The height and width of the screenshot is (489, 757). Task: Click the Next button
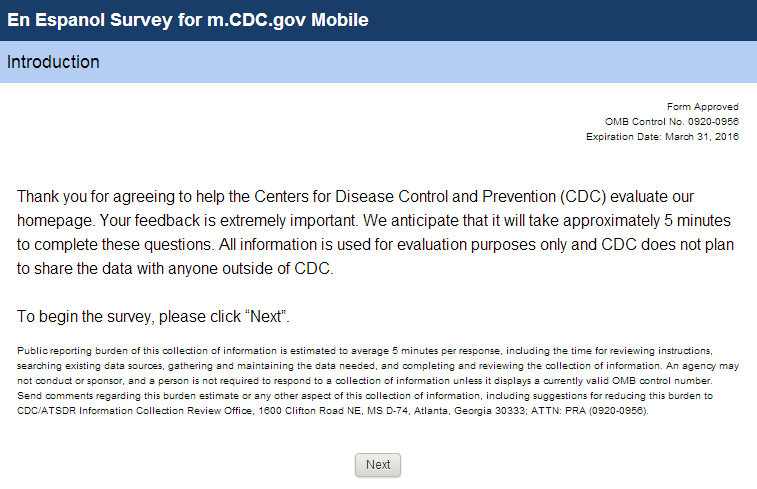click(x=378, y=464)
